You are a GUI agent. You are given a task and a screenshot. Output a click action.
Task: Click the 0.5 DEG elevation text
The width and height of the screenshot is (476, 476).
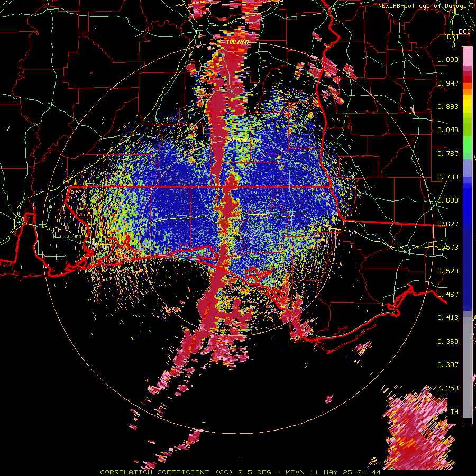pyautogui.click(x=255, y=472)
